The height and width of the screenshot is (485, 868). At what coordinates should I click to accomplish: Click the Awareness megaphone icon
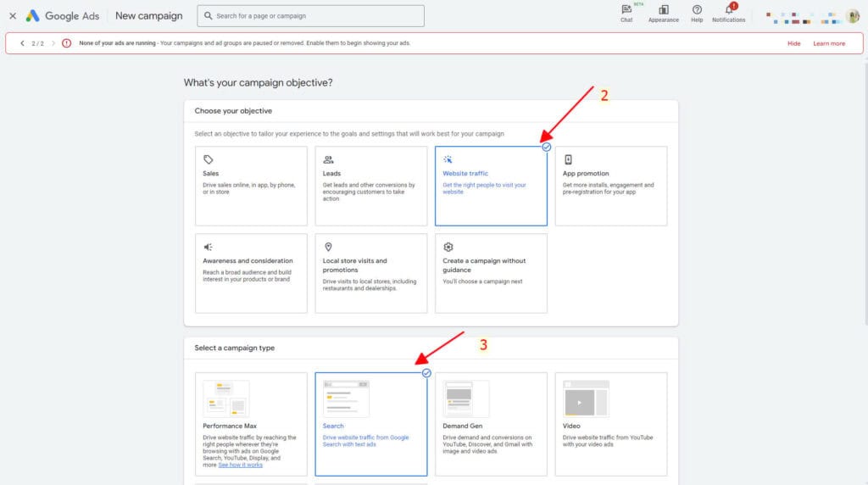[209, 247]
